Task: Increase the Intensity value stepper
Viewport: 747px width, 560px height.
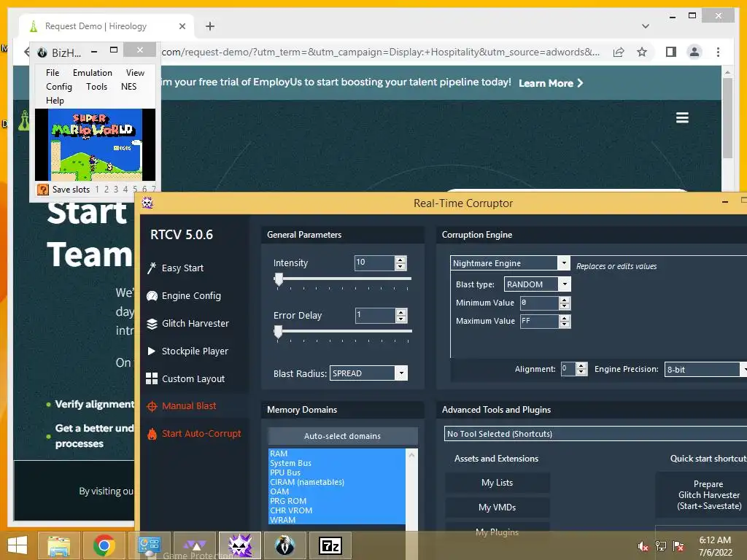Action: (x=400, y=260)
